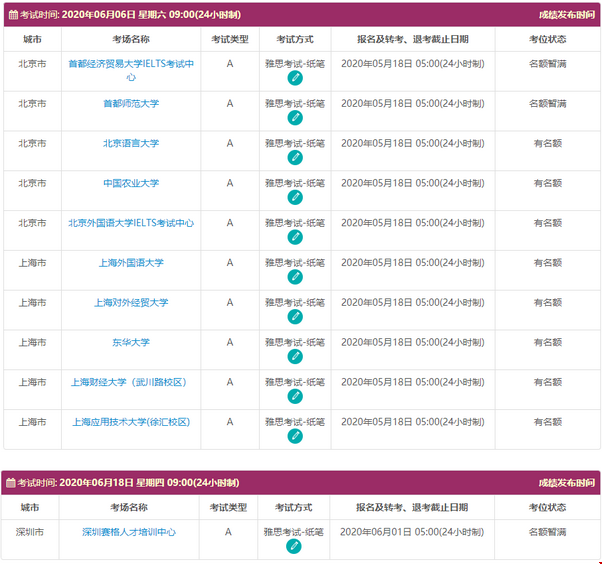The height and width of the screenshot is (564, 602).
Task: Open 中国农业大学 test center link
Action: [x=131, y=183]
